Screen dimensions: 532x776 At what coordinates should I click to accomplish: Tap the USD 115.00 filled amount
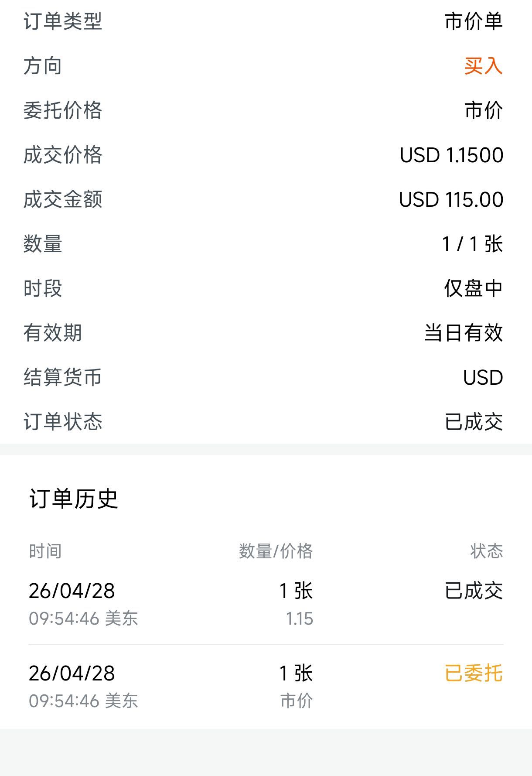tap(451, 200)
